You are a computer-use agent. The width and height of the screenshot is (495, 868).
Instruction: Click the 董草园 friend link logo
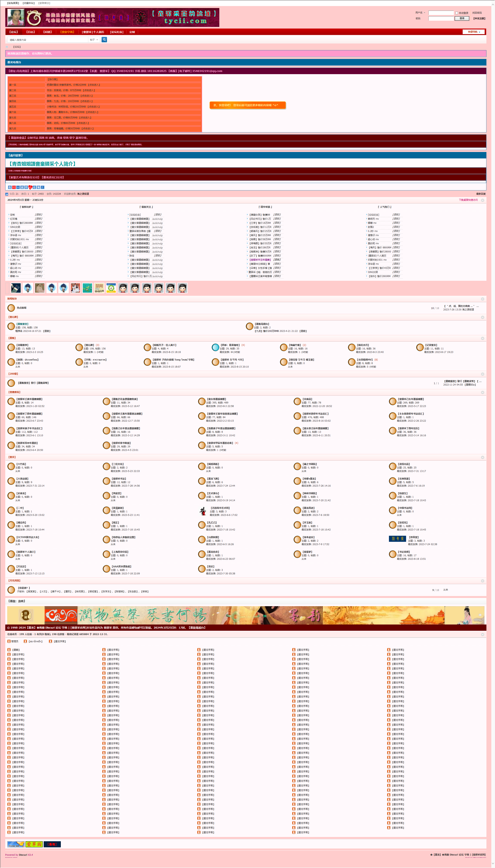[34, 844]
